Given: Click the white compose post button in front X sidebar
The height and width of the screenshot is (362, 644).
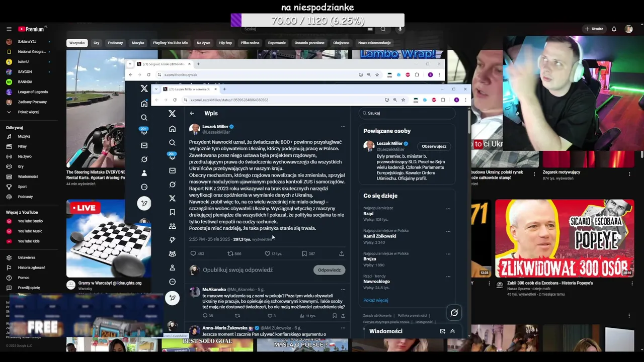Looking at the screenshot, I should tap(172, 298).
